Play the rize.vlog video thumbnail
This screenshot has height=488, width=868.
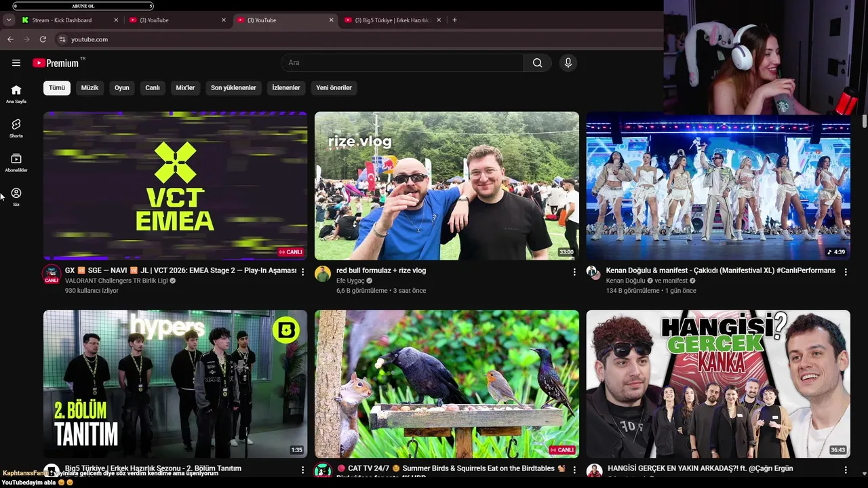[447, 186]
